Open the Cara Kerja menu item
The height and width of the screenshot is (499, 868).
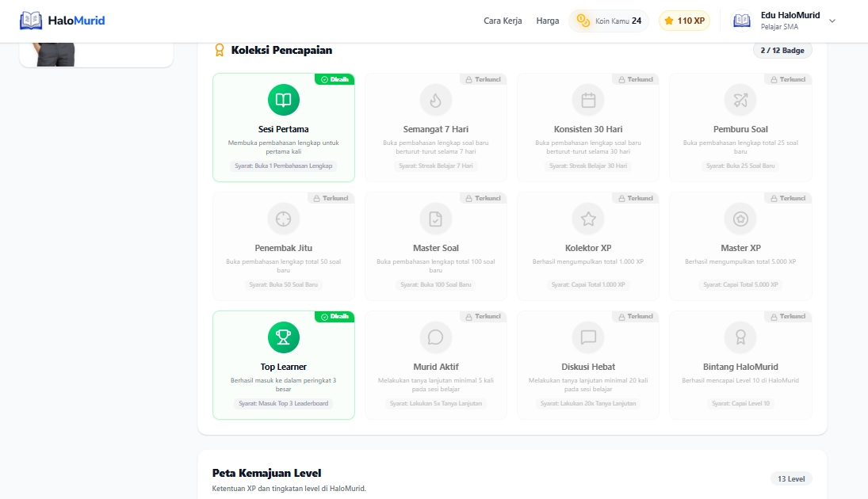pos(503,21)
